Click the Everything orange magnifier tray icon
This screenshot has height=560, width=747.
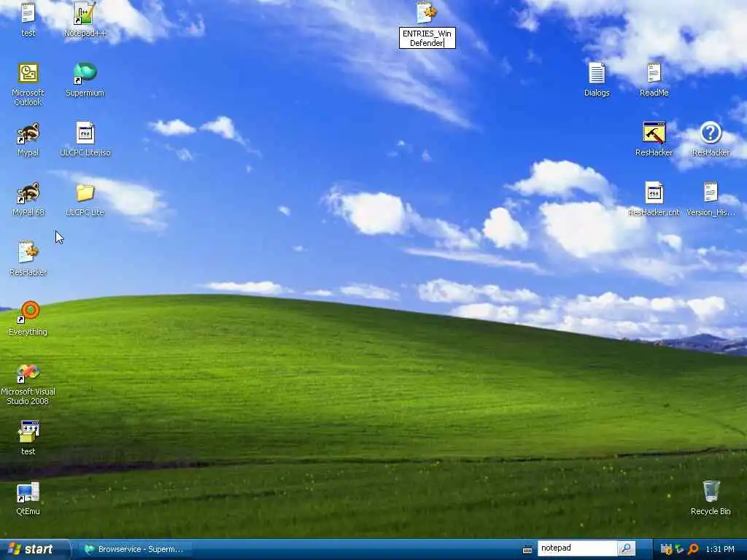click(693, 549)
